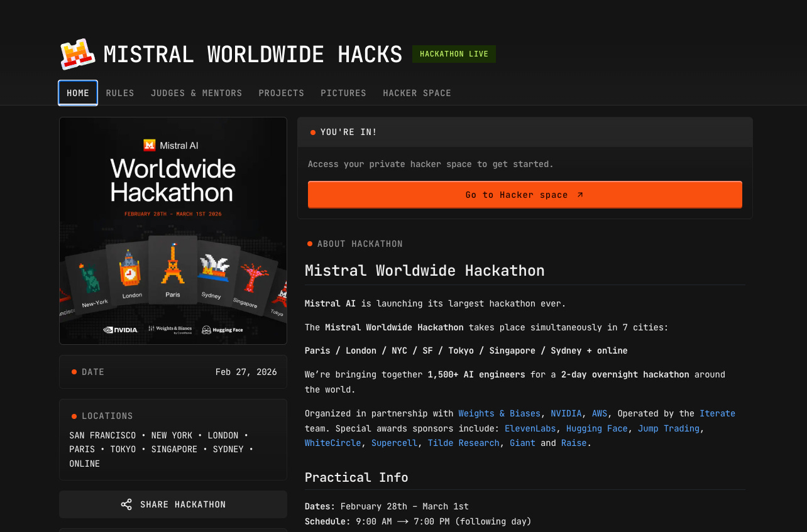The height and width of the screenshot is (532, 807).
Task: Click the Singapore tree card
Action: click(x=252, y=283)
